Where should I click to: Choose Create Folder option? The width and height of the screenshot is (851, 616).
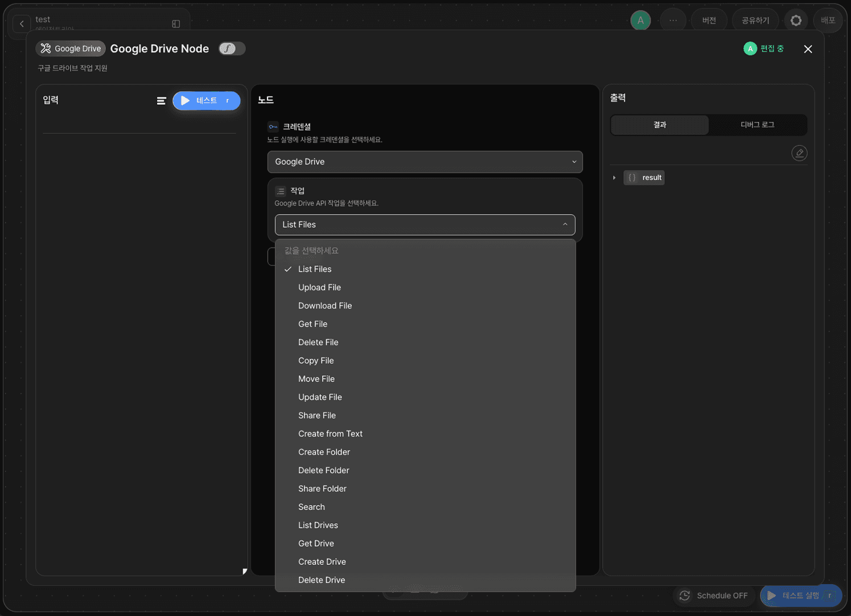[x=425, y=452]
